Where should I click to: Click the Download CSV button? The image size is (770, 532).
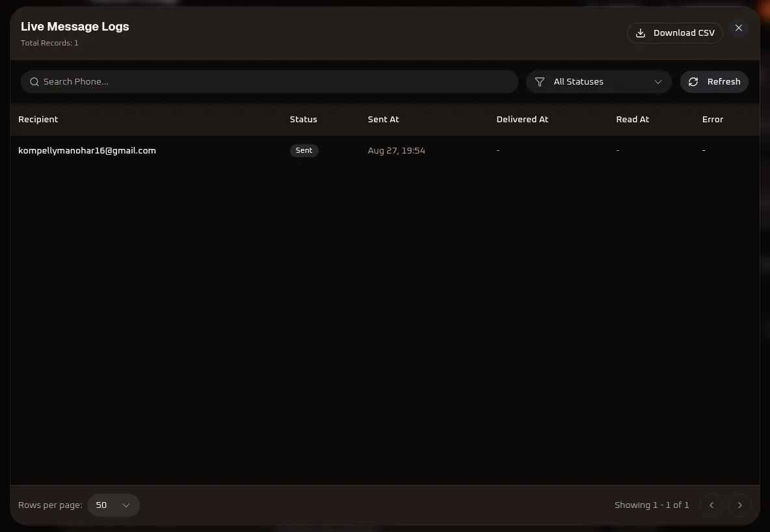pos(675,33)
